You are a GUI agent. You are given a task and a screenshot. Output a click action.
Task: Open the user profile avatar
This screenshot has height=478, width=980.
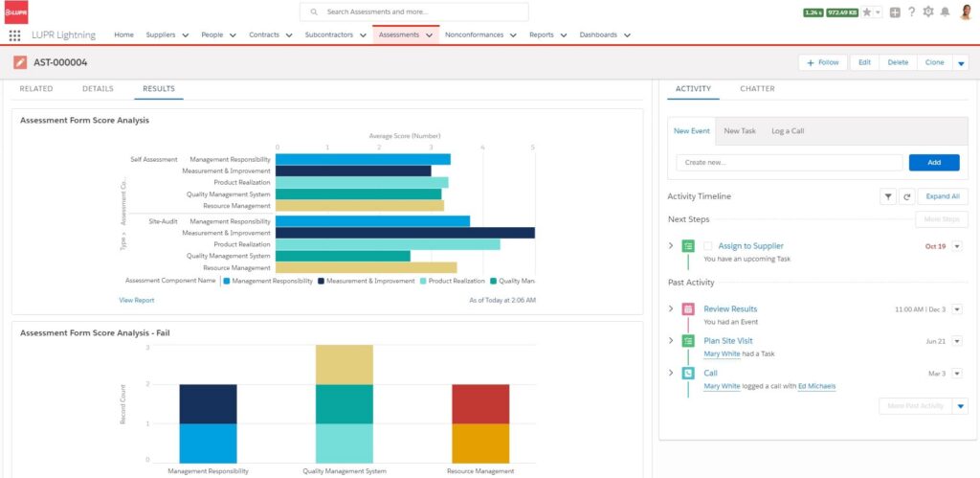click(967, 11)
